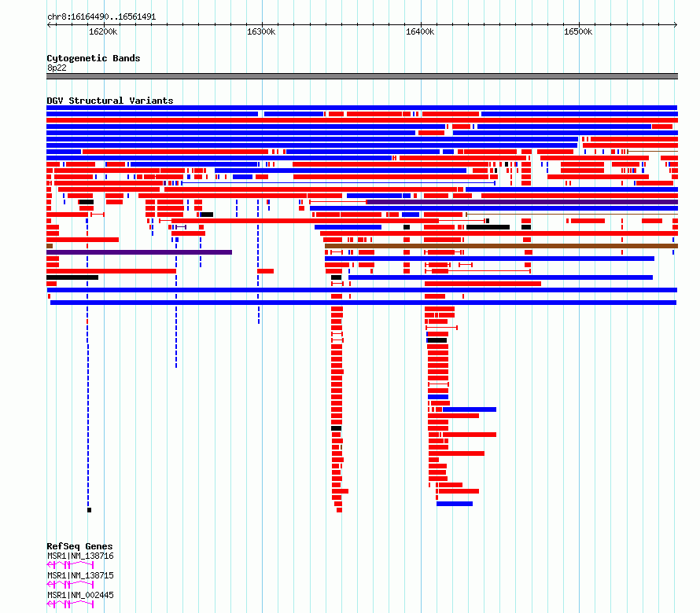The width and height of the screenshot is (700, 613).
Task: Click the chr8:16164490..16561491 coordinate label
Action: pos(101,17)
